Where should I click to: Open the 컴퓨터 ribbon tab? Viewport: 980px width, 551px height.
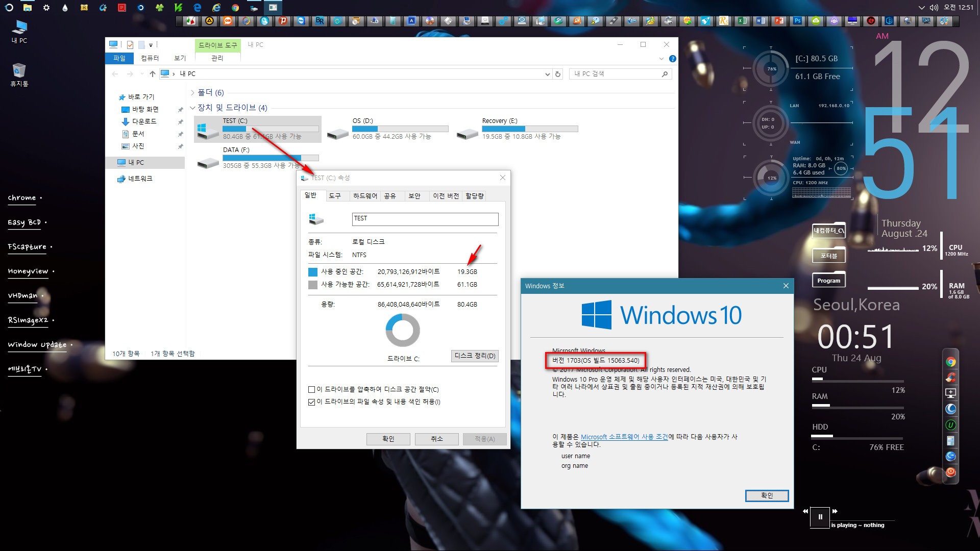[x=150, y=58]
